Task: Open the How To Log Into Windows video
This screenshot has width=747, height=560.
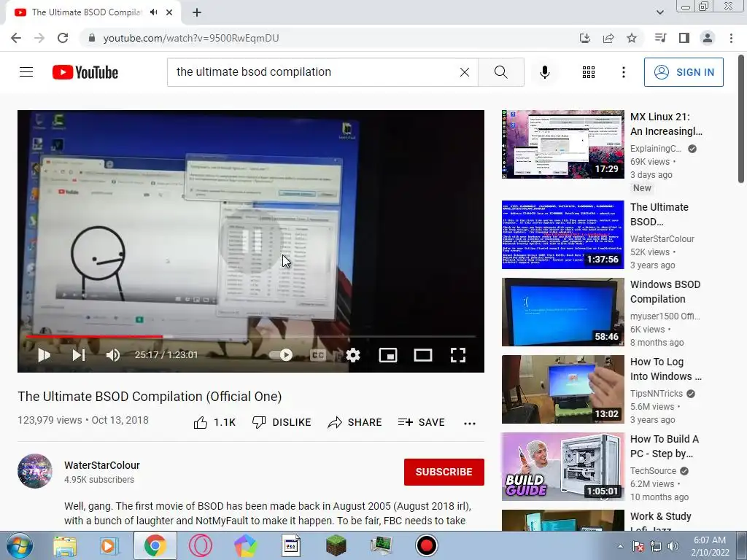Action: [x=562, y=389]
